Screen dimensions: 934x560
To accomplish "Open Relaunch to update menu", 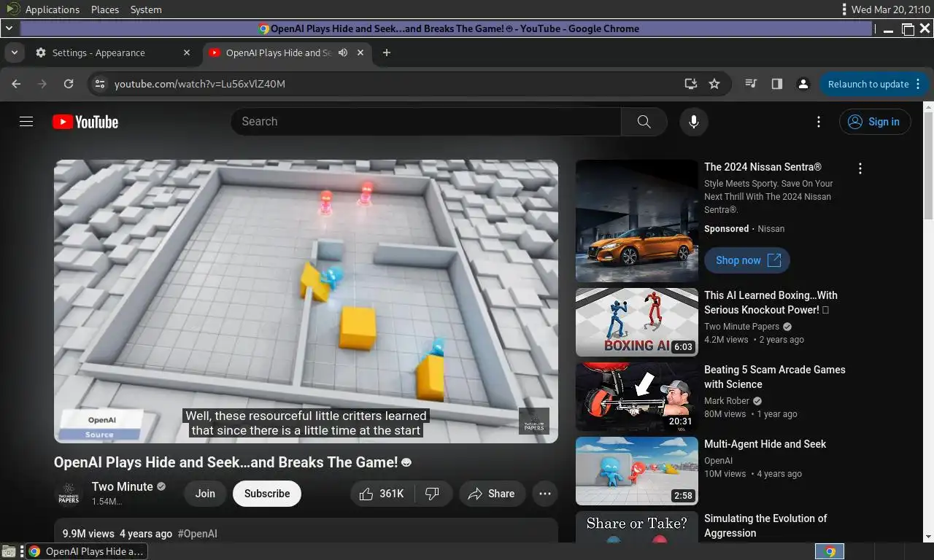I will [x=874, y=84].
